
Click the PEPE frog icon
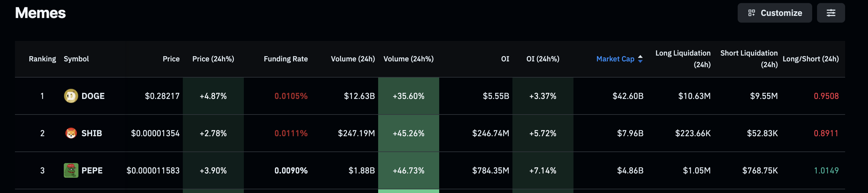tap(71, 170)
